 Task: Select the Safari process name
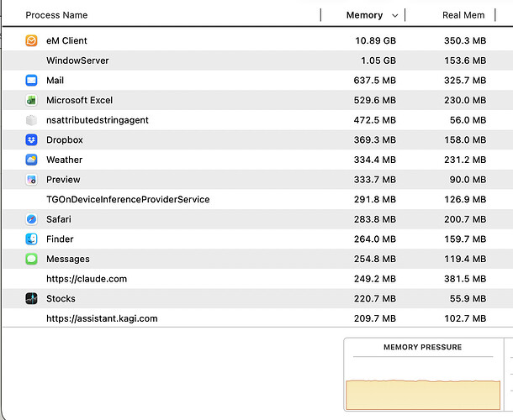click(59, 219)
